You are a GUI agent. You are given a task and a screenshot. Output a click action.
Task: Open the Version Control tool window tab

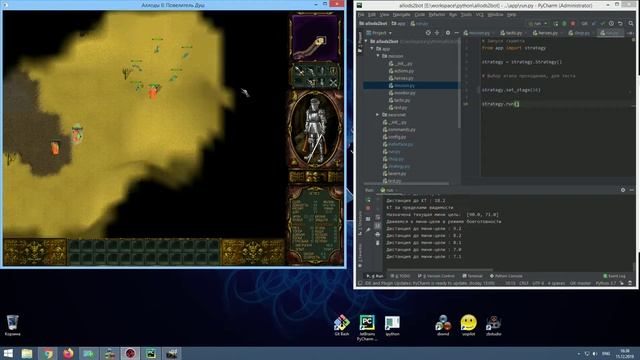pos(436,276)
